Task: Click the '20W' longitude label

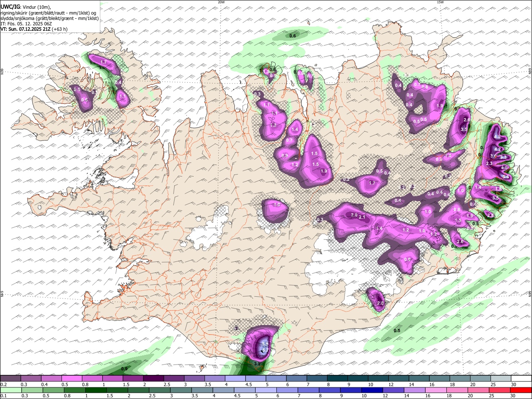Action: [221, 2]
